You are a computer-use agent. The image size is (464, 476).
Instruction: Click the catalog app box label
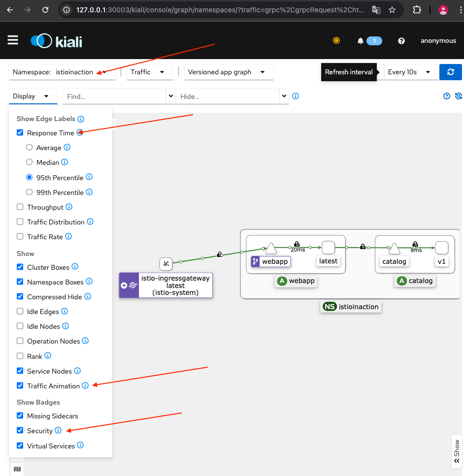415,281
